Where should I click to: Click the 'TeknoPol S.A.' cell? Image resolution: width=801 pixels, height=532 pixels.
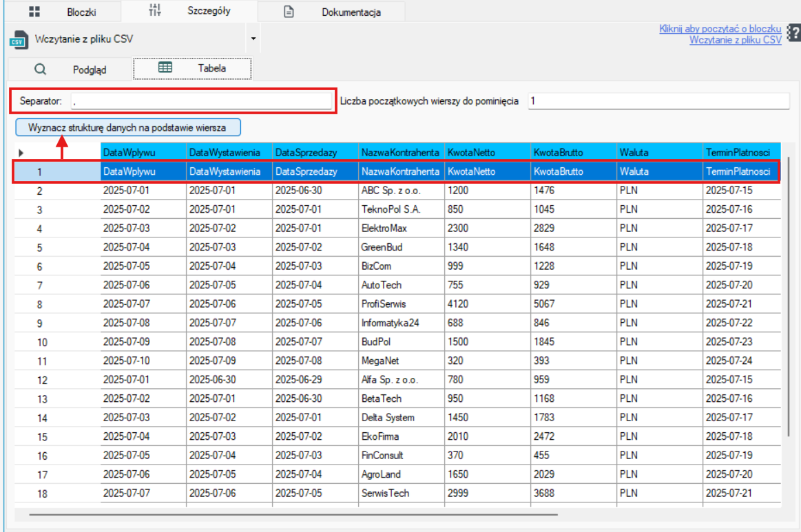coord(402,210)
